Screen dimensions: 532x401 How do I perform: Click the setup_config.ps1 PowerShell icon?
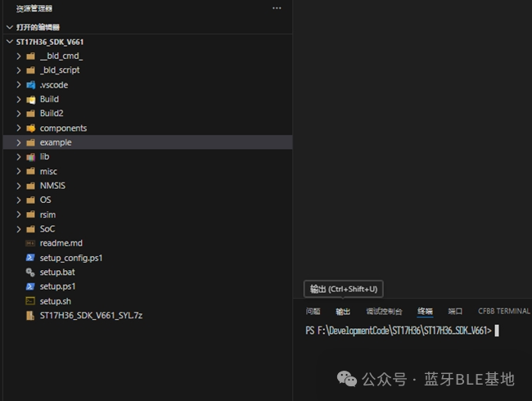30,258
